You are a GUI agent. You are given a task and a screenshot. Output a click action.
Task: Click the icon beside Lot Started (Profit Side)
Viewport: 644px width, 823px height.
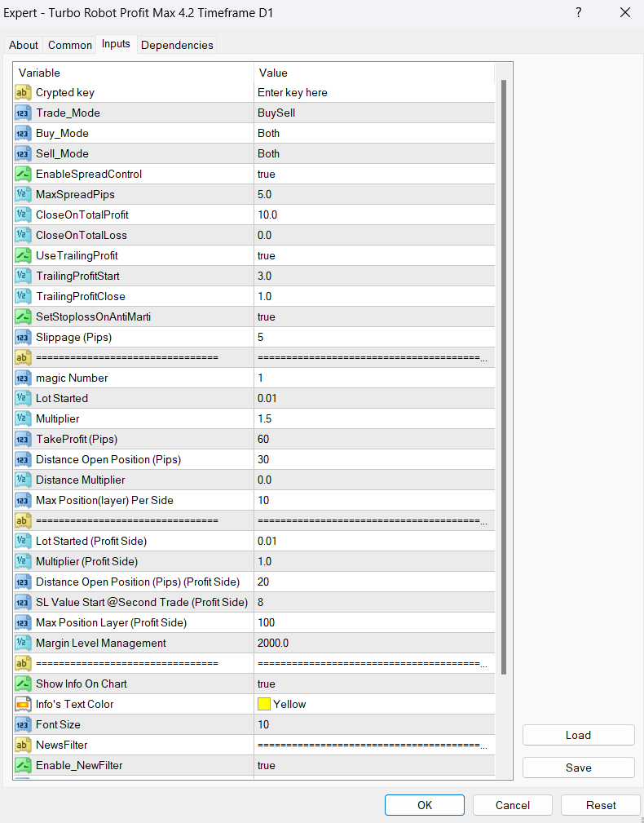point(24,541)
